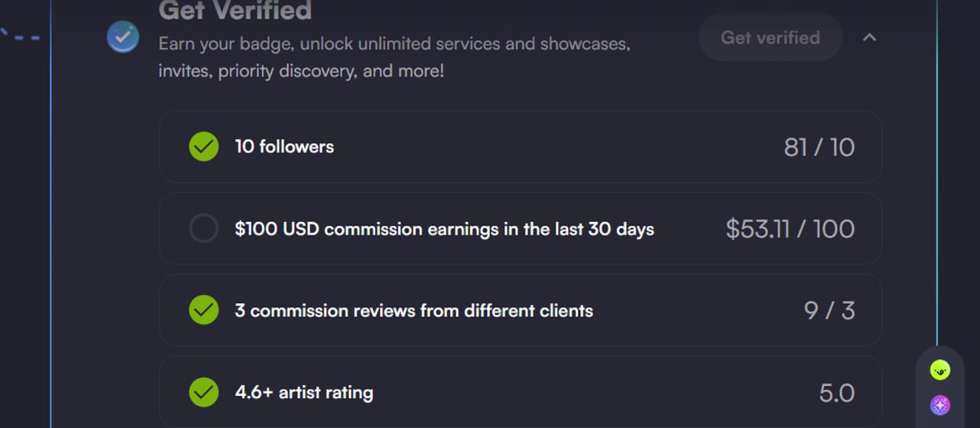This screenshot has width=980, height=428.
Task: Click the blue verified badge icon
Action: pyautogui.click(x=122, y=37)
